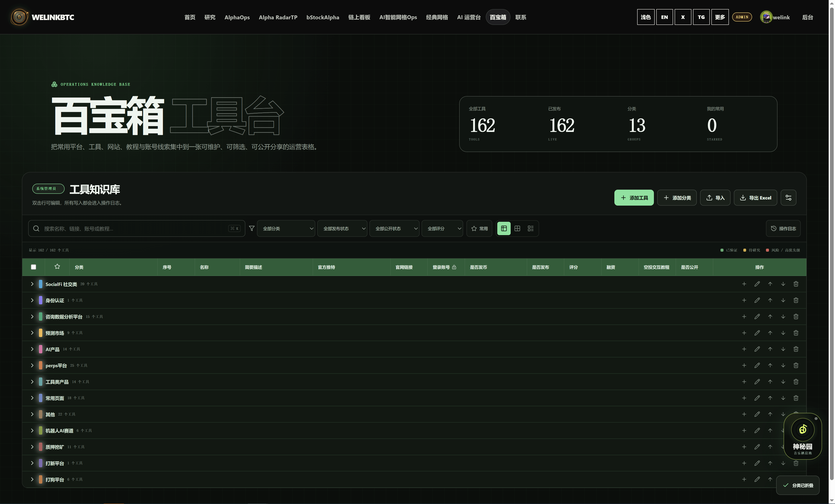Expand the 咨询数据分析平台 category
This screenshot has height=504, width=835.
(x=32, y=317)
